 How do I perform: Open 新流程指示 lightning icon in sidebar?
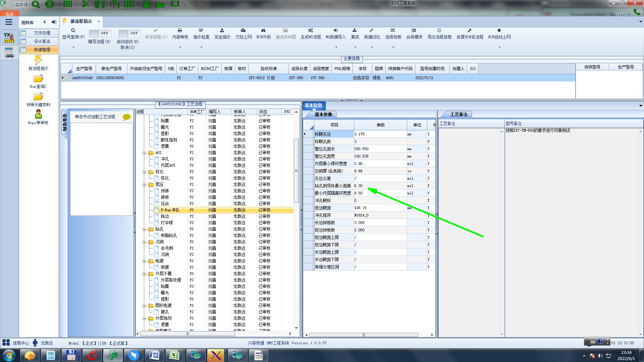pos(38,60)
